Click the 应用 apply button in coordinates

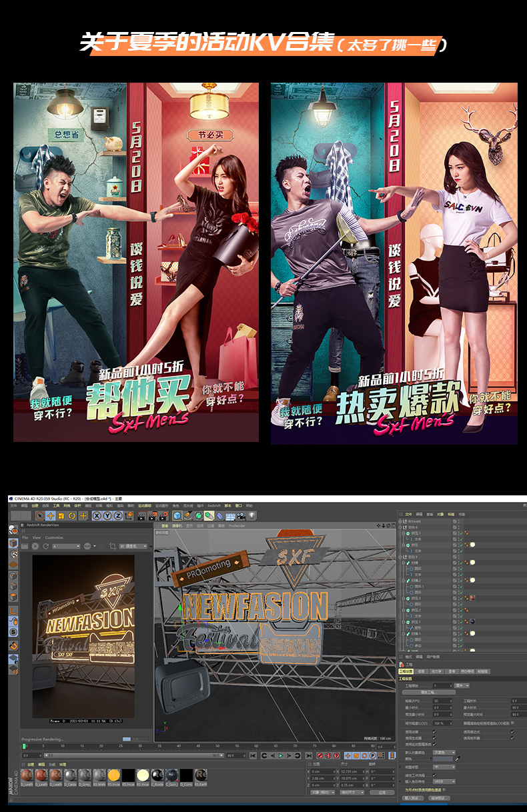point(382,792)
